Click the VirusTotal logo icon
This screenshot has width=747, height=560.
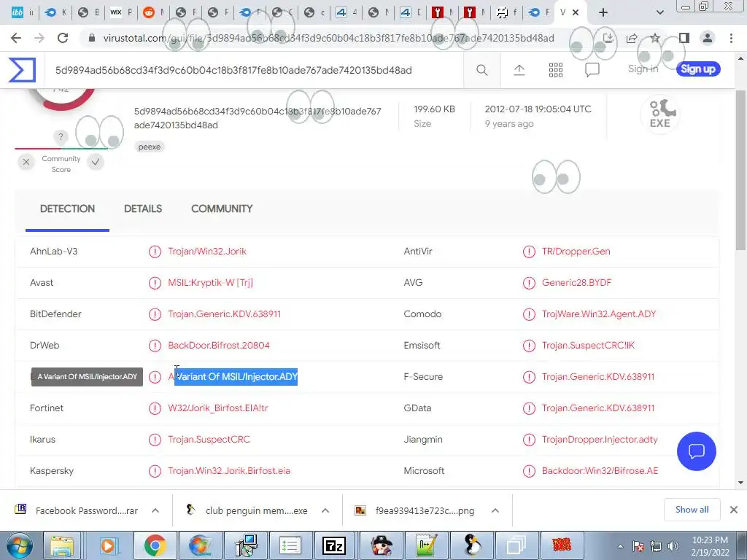22,70
